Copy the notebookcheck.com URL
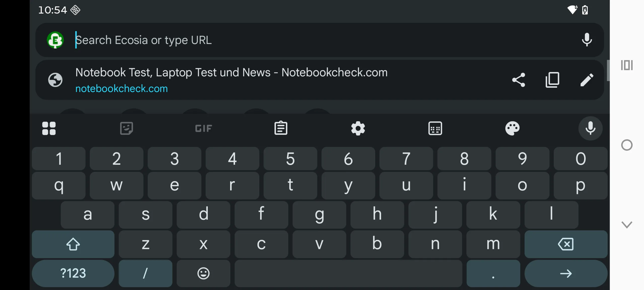Screen dimensions: 644x290 [x=552, y=80]
